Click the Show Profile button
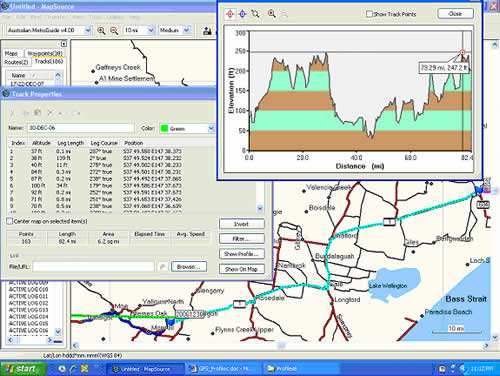Image resolution: width=500 pixels, height=376 pixels. point(242,254)
